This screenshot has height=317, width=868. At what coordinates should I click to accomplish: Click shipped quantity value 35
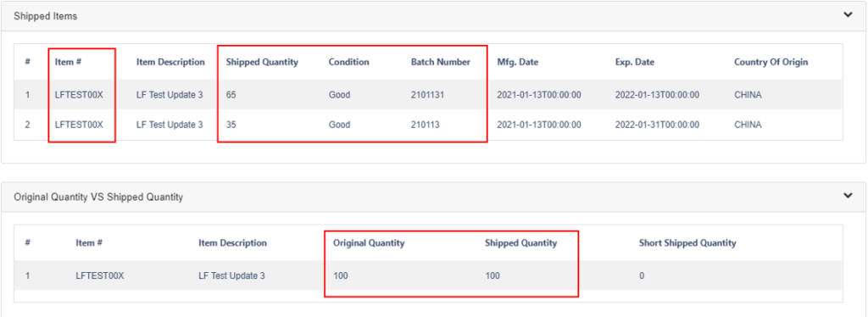(x=231, y=125)
